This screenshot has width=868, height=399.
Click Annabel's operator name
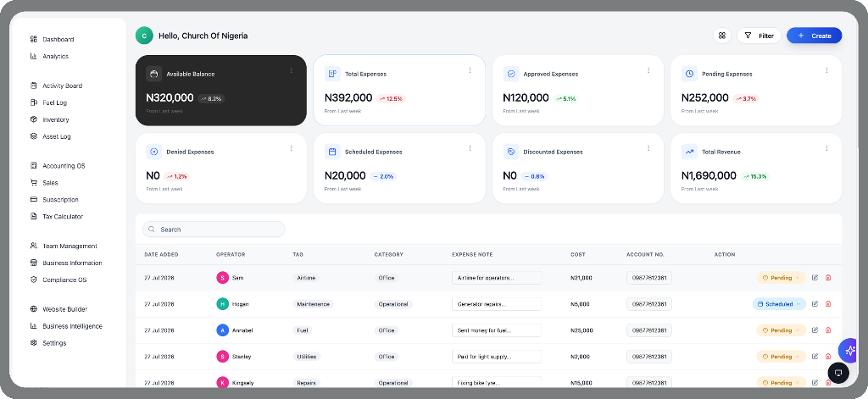click(x=242, y=330)
